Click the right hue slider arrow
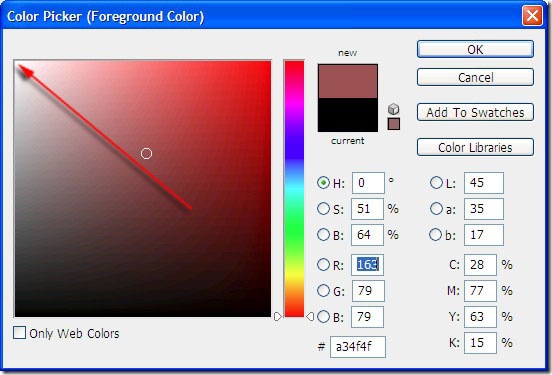Viewport: 552px width, 375px height. 310,317
